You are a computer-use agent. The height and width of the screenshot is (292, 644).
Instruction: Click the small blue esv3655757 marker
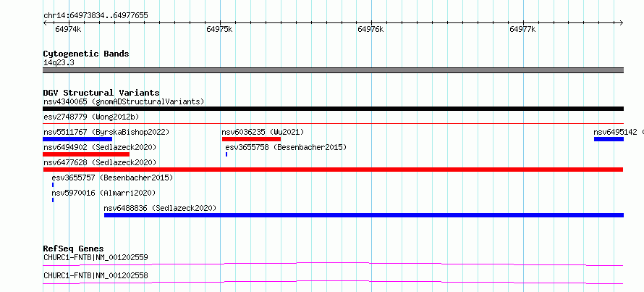[53, 185]
